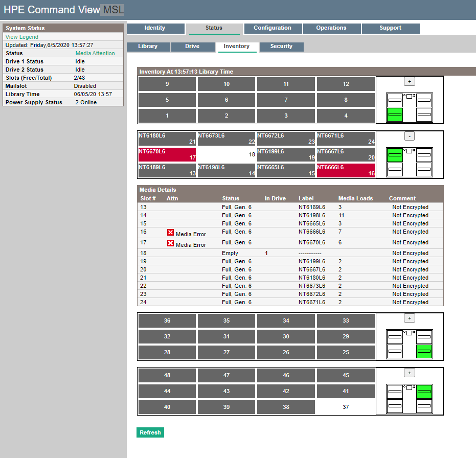Click slot 43 in the bottom magazine
This screenshot has height=458, width=476.
pyautogui.click(x=226, y=391)
